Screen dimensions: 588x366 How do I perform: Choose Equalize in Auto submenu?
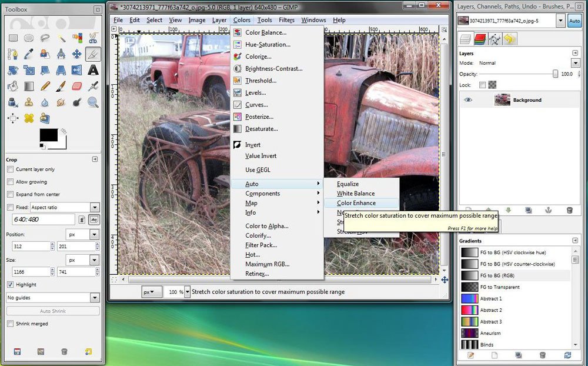pyautogui.click(x=361, y=184)
